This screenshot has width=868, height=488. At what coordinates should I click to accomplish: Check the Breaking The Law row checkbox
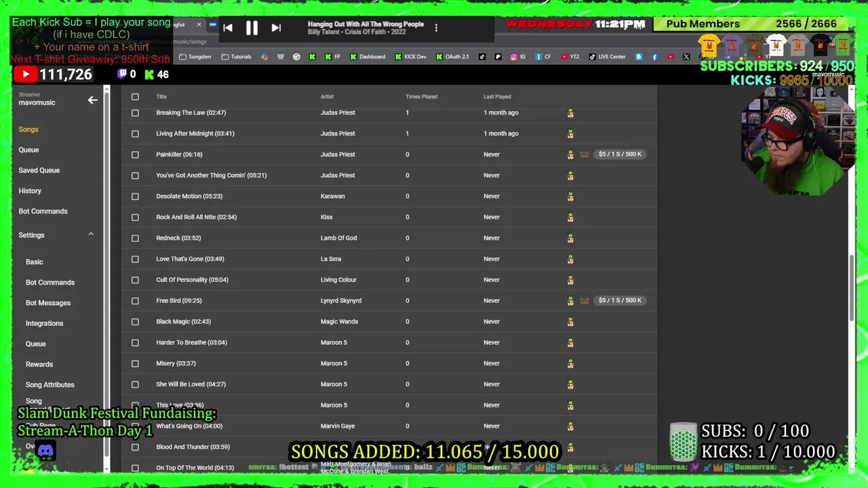pos(135,113)
